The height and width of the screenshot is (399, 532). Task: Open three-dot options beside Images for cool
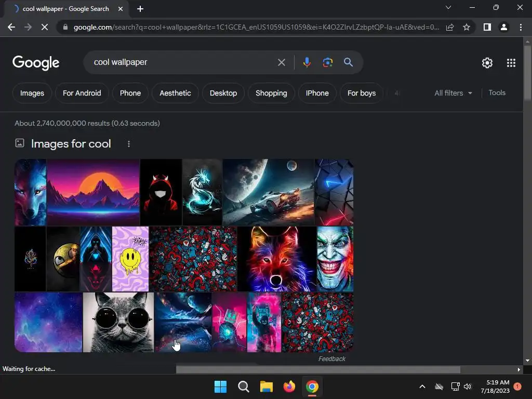click(x=129, y=144)
